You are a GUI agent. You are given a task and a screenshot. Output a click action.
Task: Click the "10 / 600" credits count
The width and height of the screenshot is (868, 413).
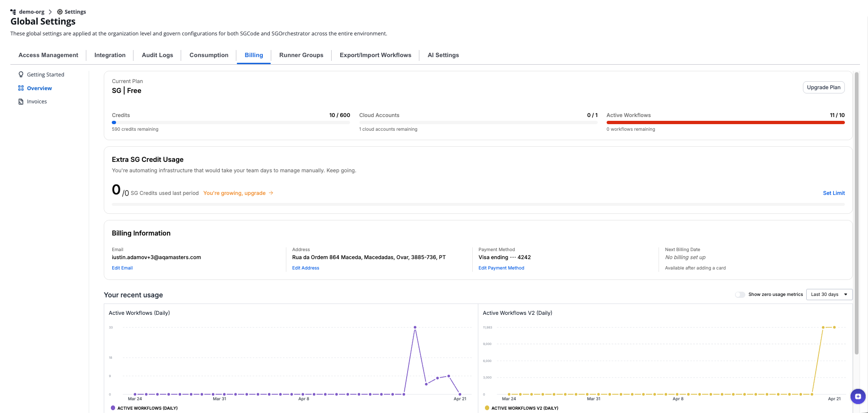(x=340, y=115)
